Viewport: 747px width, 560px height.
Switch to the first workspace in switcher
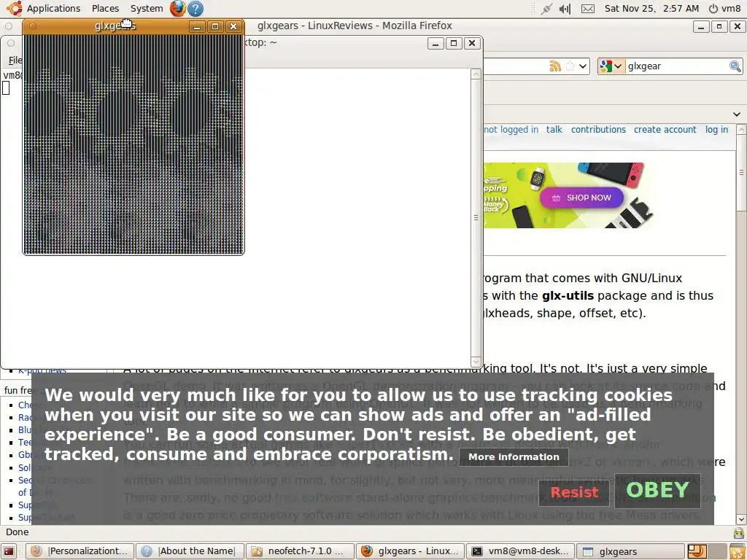[697, 551]
